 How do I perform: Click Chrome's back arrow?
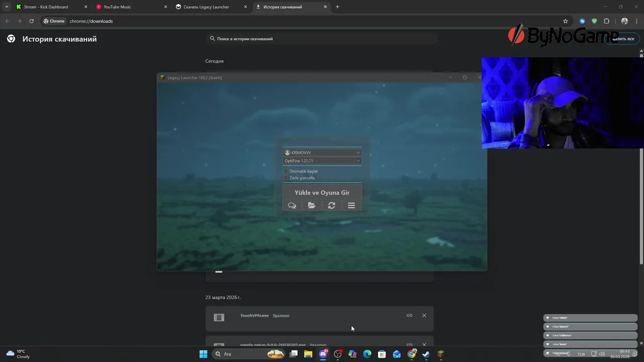pyautogui.click(x=7, y=21)
